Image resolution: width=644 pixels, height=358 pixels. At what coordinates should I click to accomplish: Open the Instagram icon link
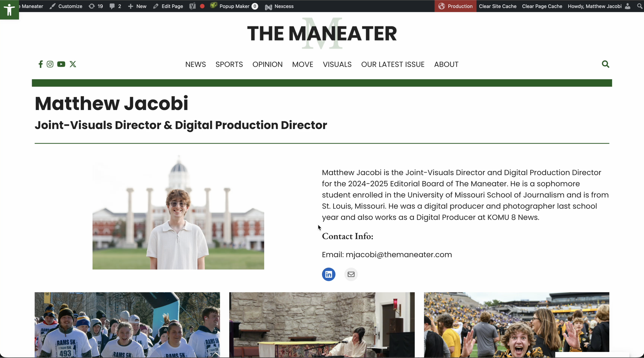pos(50,64)
